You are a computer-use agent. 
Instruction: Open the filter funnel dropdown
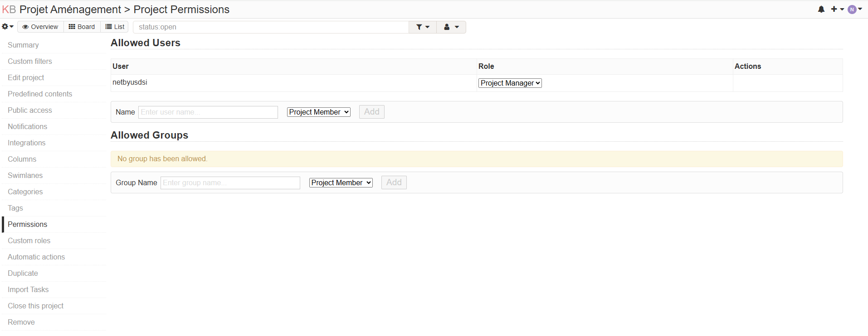(422, 27)
